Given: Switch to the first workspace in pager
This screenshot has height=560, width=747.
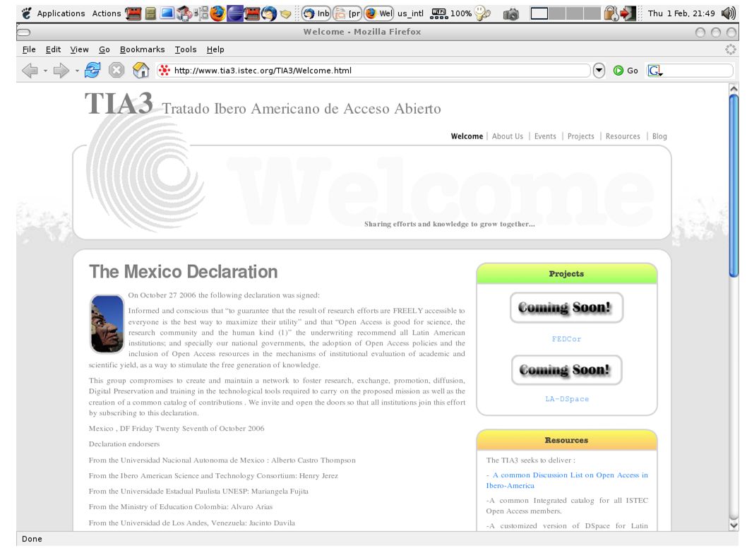Looking at the screenshot, I should pyautogui.click(x=539, y=13).
